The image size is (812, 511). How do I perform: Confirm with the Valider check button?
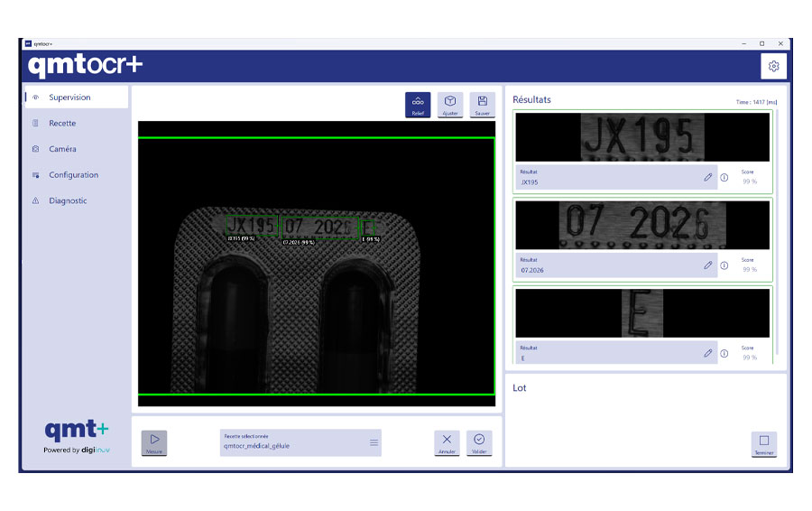(479, 441)
